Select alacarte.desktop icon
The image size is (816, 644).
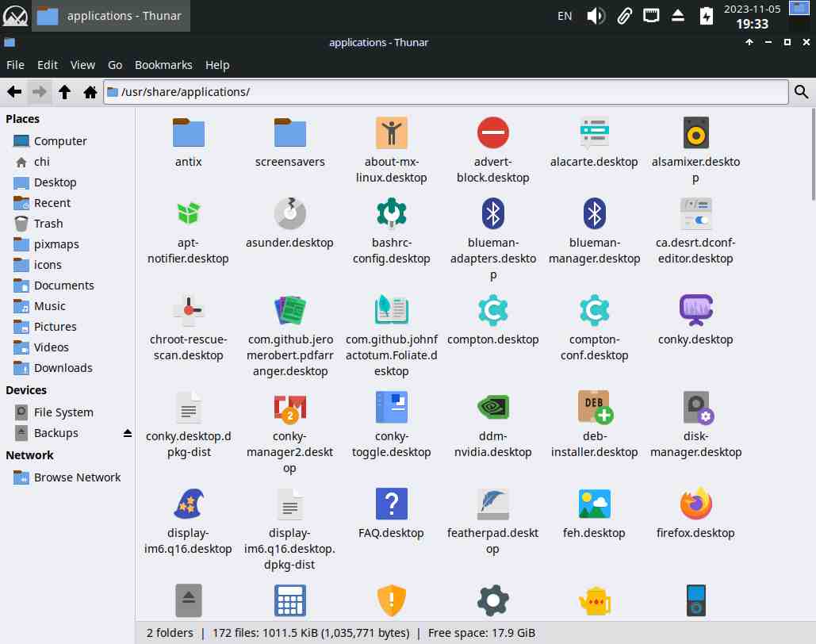click(x=594, y=132)
